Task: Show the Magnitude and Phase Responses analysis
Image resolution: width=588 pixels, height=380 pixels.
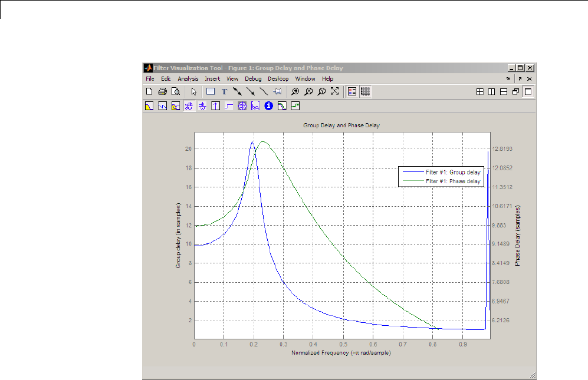Action: coord(176,106)
